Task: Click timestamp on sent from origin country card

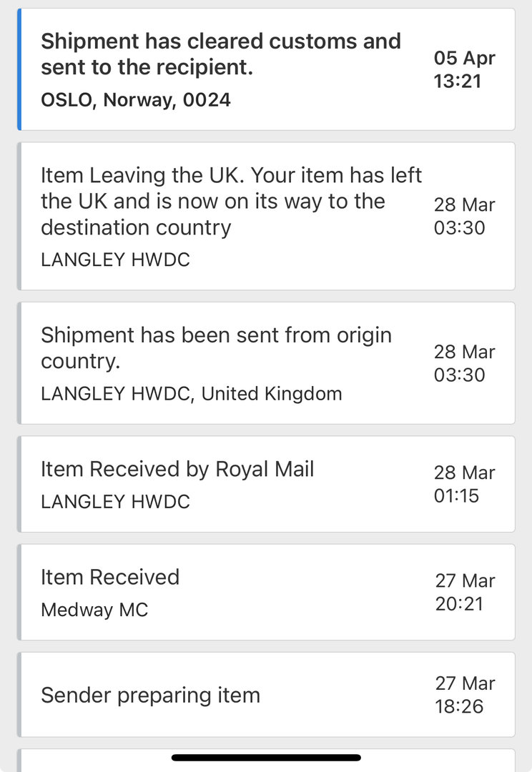Action: tap(464, 363)
